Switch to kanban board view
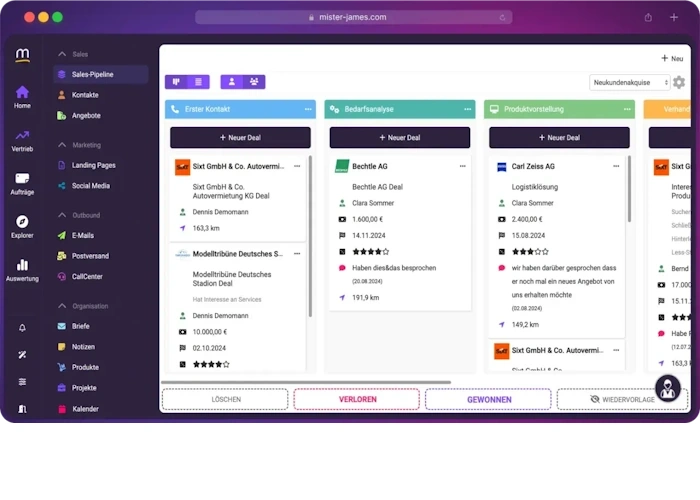Screen dimensions: 700x500 click(x=176, y=82)
